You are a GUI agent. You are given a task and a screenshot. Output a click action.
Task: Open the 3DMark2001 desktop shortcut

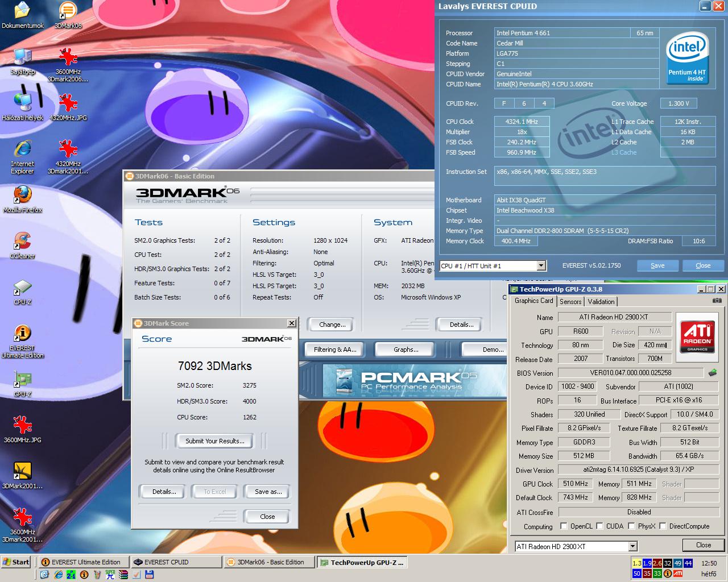tap(22, 476)
